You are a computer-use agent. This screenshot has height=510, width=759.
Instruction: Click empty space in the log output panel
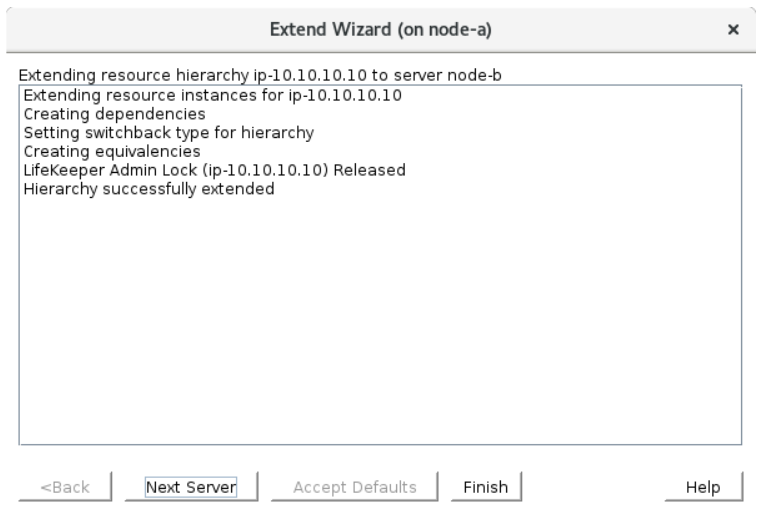point(380,330)
